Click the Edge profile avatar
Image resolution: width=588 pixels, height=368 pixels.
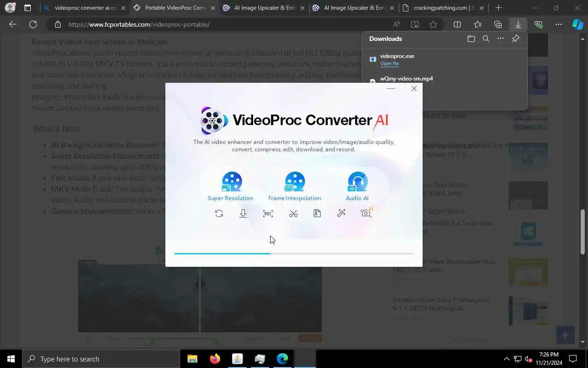(10, 8)
